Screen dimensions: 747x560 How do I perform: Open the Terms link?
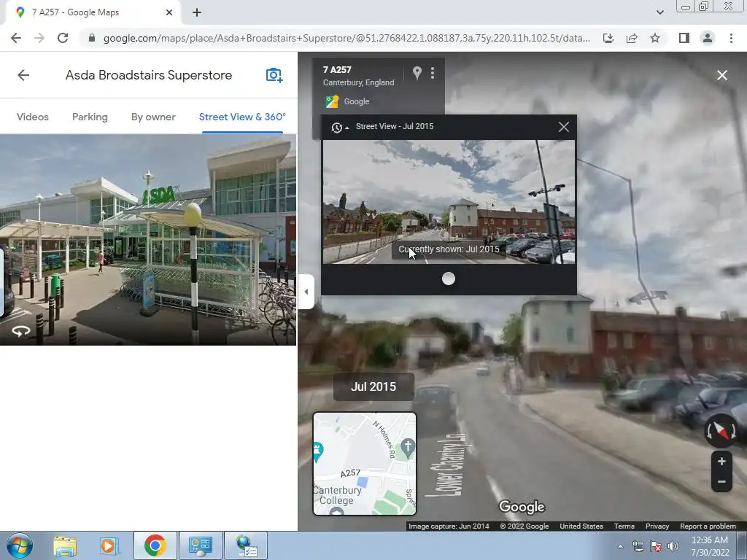tap(624, 526)
